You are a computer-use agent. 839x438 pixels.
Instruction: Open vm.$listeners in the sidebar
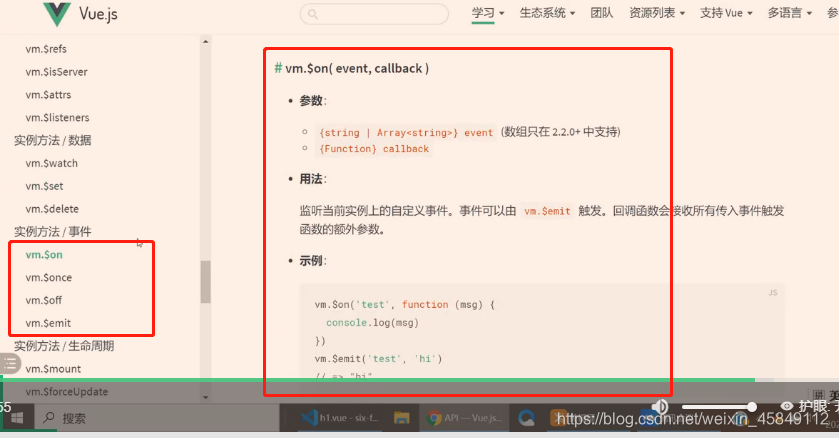pyautogui.click(x=57, y=118)
